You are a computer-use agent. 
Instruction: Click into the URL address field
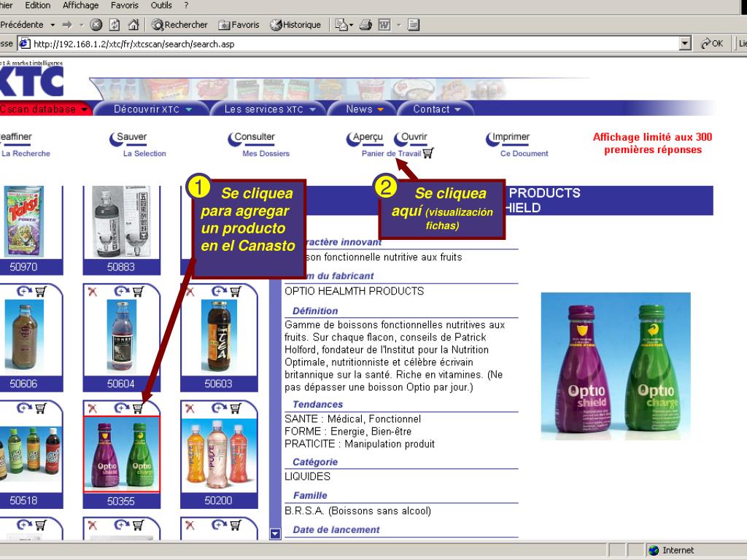click(355, 44)
